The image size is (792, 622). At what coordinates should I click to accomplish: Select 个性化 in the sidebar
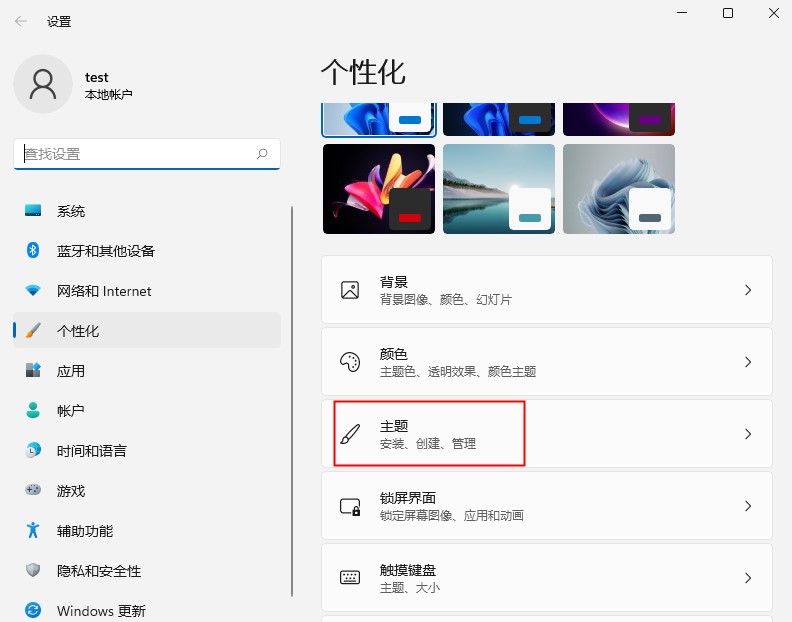pos(146,330)
